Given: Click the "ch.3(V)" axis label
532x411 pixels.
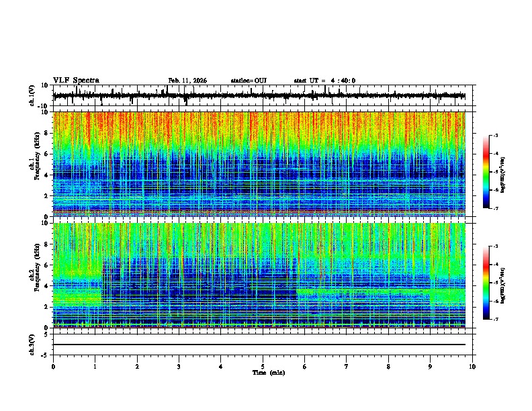Looking at the screenshot, I should 32,345.
